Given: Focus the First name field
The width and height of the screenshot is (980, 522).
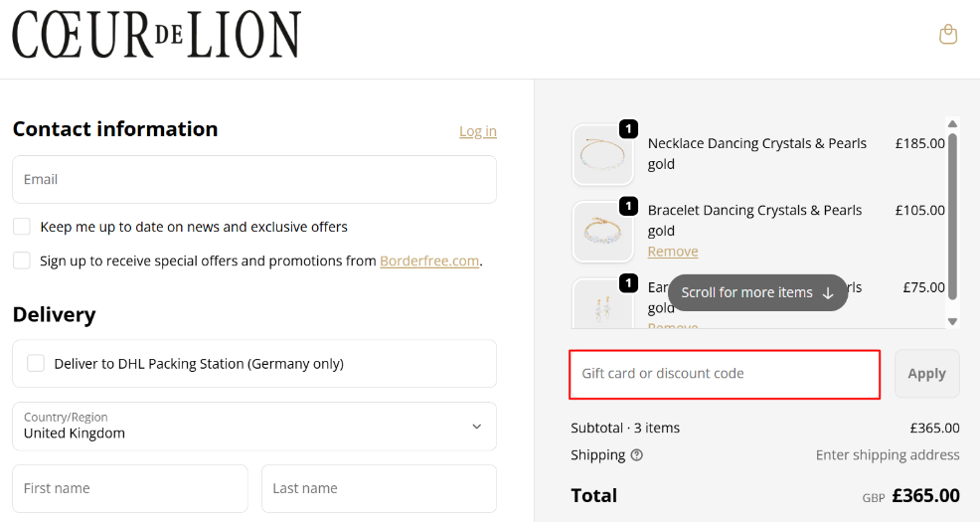Looking at the screenshot, I should pos(130,488).
